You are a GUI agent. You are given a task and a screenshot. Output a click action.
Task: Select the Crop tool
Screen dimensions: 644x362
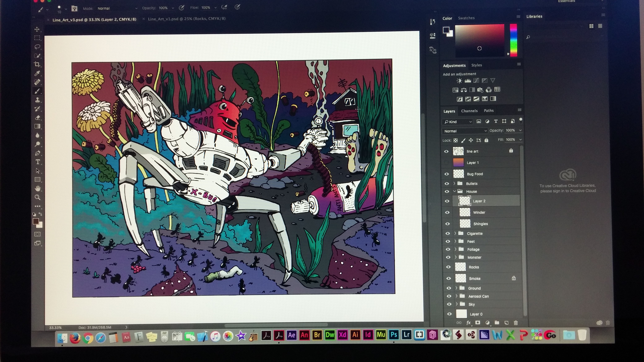37,64
